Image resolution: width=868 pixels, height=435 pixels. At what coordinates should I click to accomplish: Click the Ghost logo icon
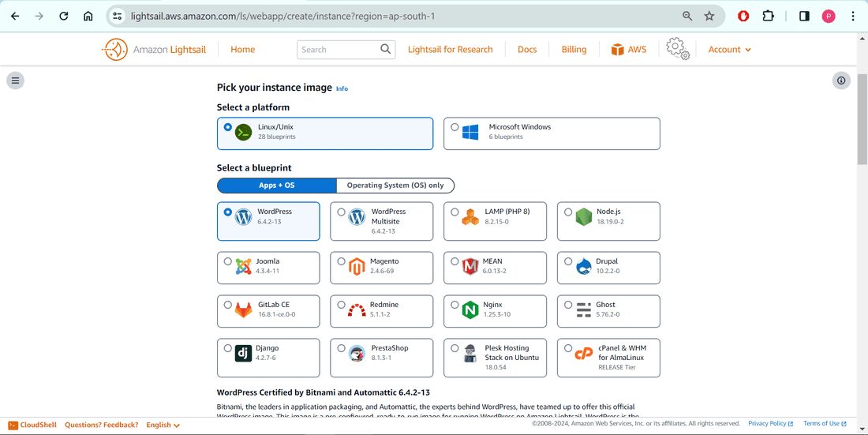point(584,309)
